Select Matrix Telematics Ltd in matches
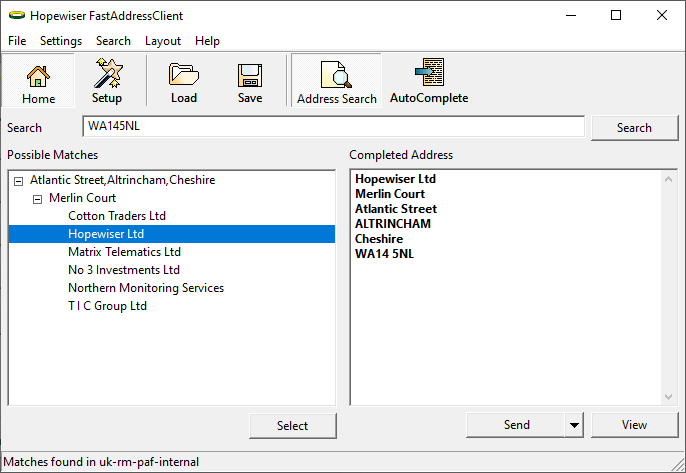 pyautogui.click(x=124, y=252)
